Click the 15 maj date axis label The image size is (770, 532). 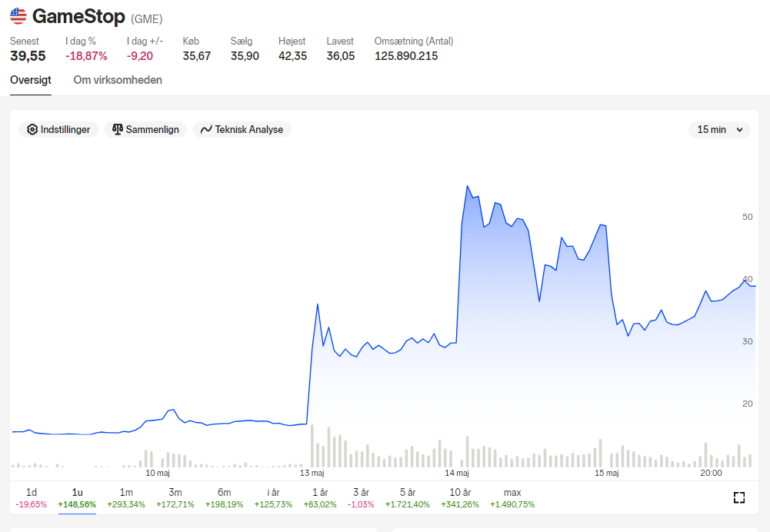click(x=606, y=473)
